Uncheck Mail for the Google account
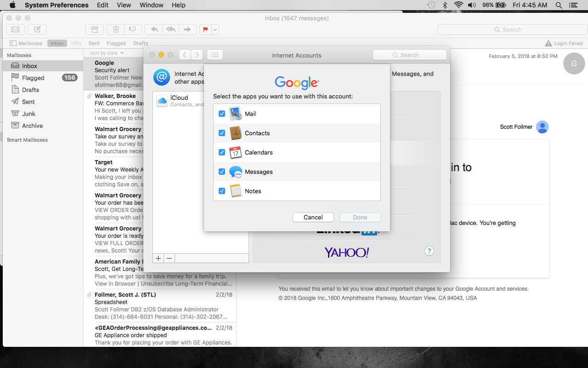 coord(222,114)
